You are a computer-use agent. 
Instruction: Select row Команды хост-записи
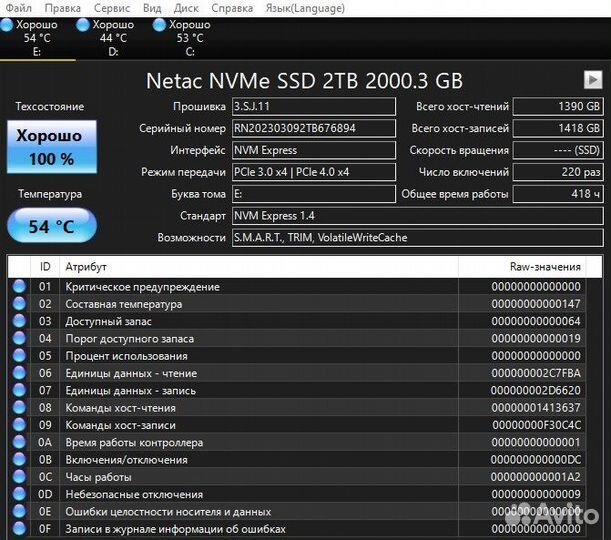tap(297, 425)
